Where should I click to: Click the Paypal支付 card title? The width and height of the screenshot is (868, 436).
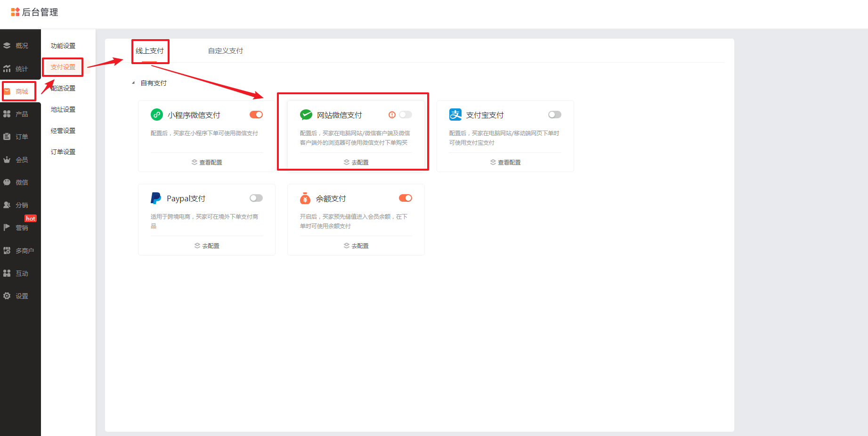coord(186,198)
